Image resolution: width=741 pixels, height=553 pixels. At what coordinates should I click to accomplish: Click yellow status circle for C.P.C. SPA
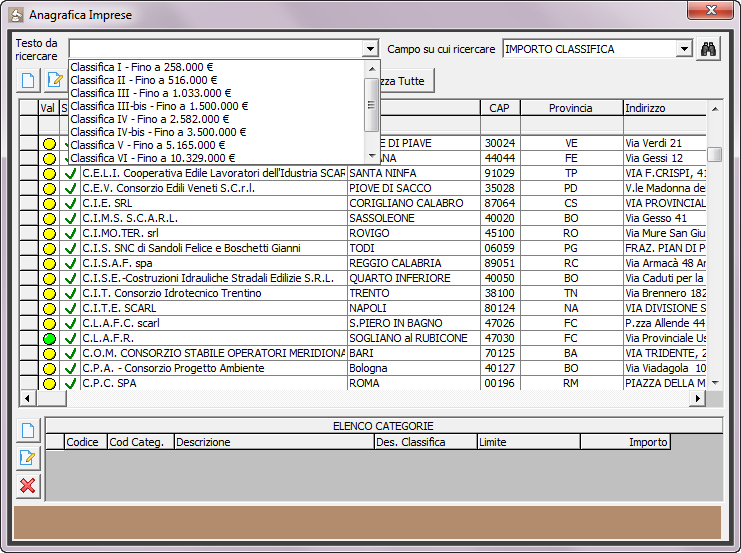pyautogui.click(x=49, y=384)
